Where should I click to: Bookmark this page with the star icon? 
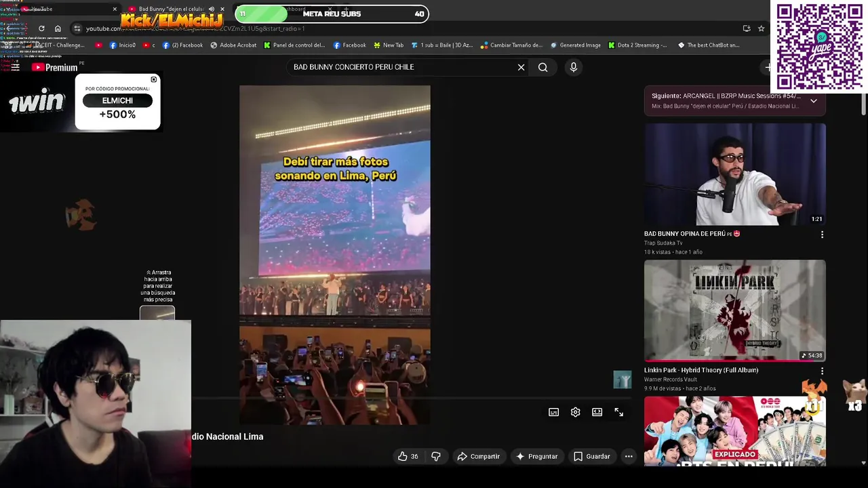tap(762, 28)
